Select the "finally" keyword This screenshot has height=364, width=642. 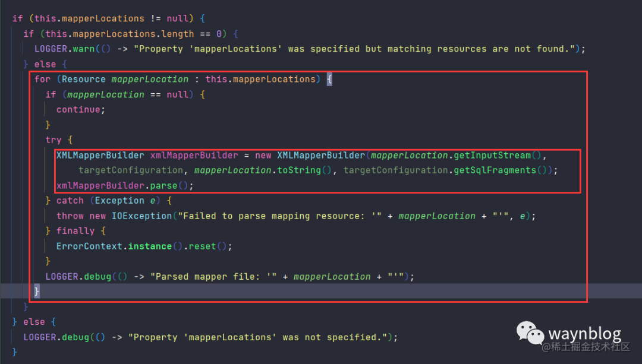click(x=75, y=230)
